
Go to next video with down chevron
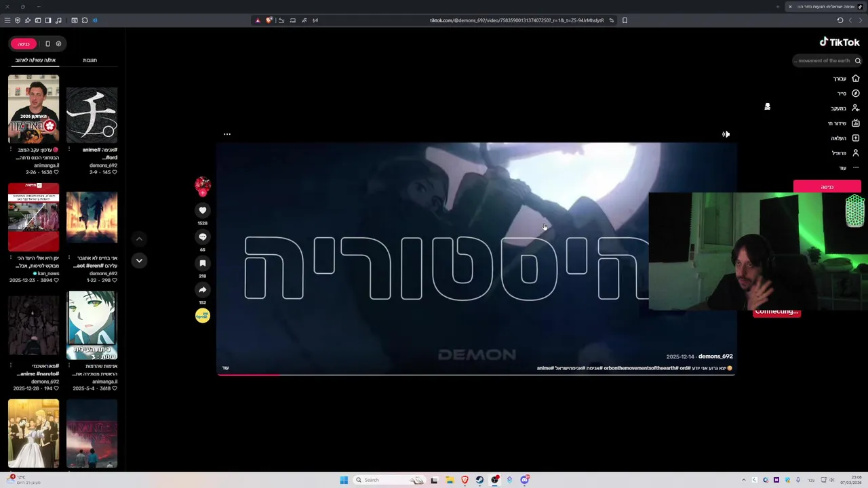click(x=139, y=260)
